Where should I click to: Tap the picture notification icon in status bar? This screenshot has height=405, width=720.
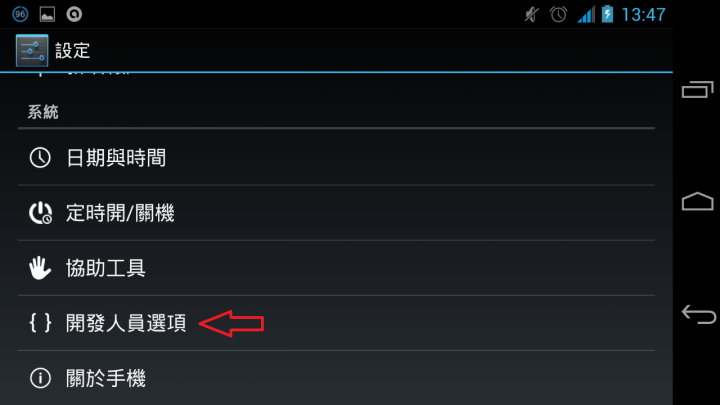pyautogui.click(x=47, y=15)
